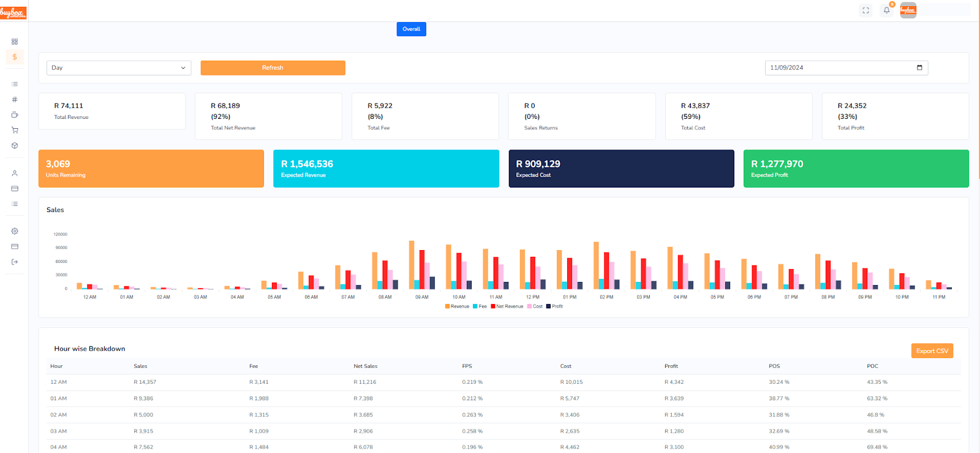This screenshot has height=453, width=980.
Task: Click the cyan Expected Revenue card
Action: (x=386, y=169)
